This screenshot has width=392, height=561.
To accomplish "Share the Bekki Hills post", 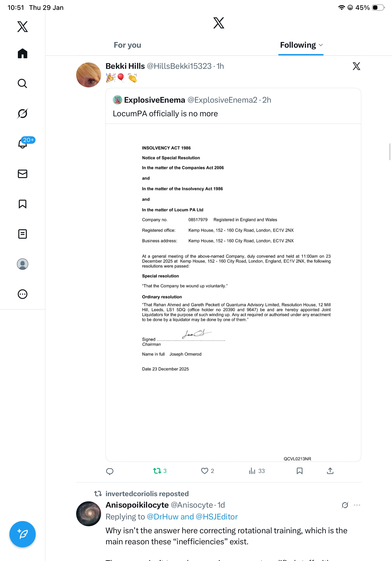I will pos(330,471).
